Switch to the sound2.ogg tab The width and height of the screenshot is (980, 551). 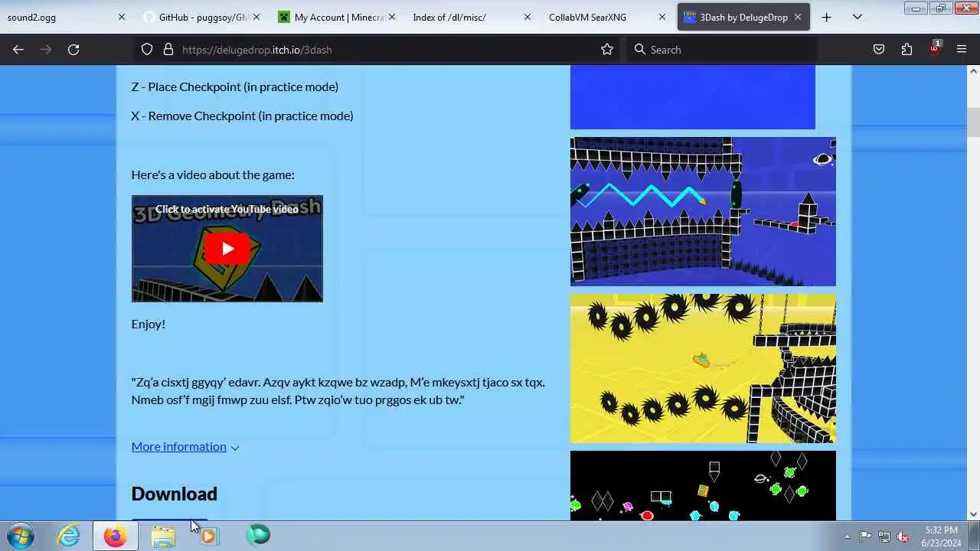click(x=66, y=17)
